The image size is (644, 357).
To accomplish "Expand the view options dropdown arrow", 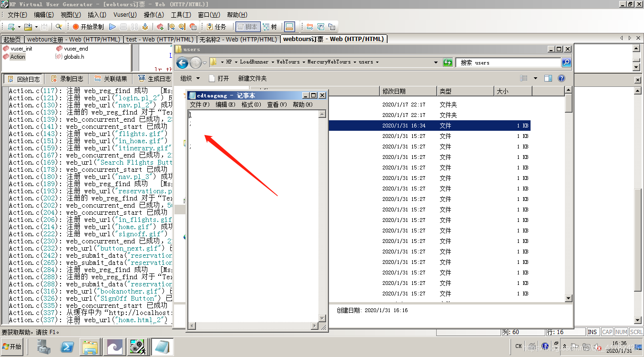I will tap(535, 78).
